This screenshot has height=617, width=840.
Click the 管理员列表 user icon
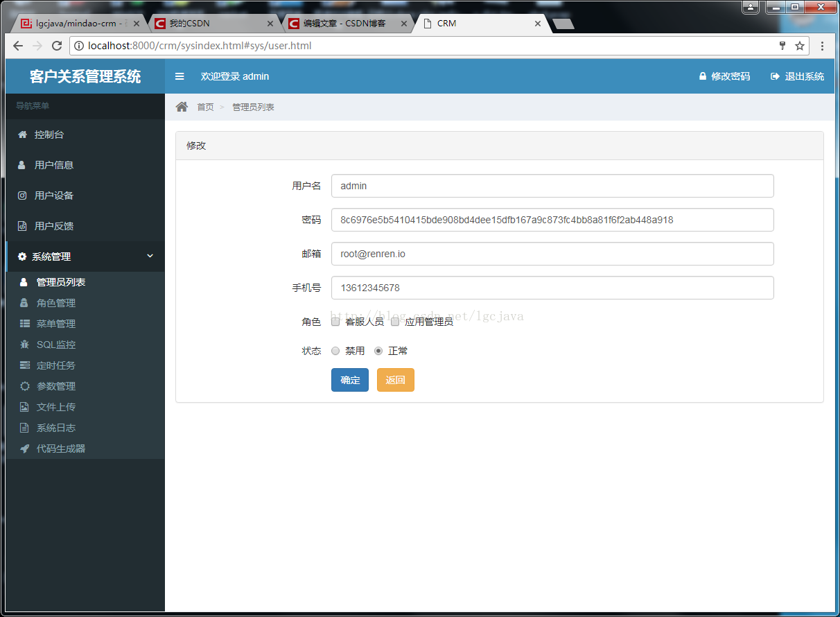[24, 282]
